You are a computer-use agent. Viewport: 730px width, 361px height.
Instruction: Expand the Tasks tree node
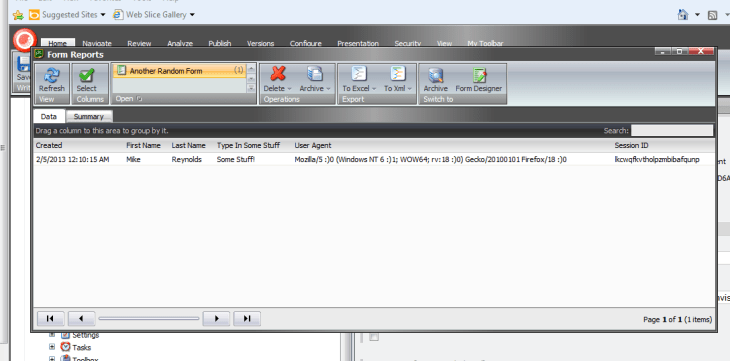tap(52, 347)
